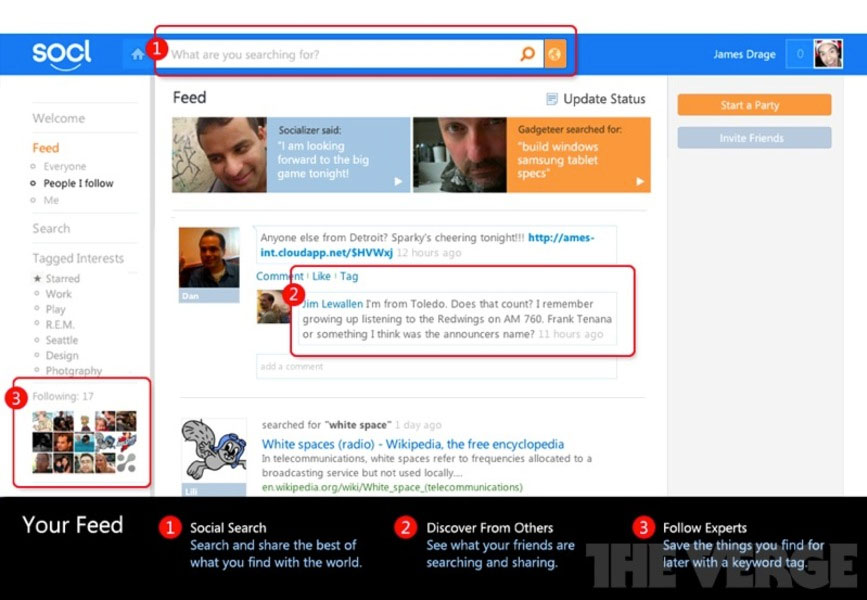Click the Comment action under Sparky's post
The image size is (867, 600).
pos(280,276)
